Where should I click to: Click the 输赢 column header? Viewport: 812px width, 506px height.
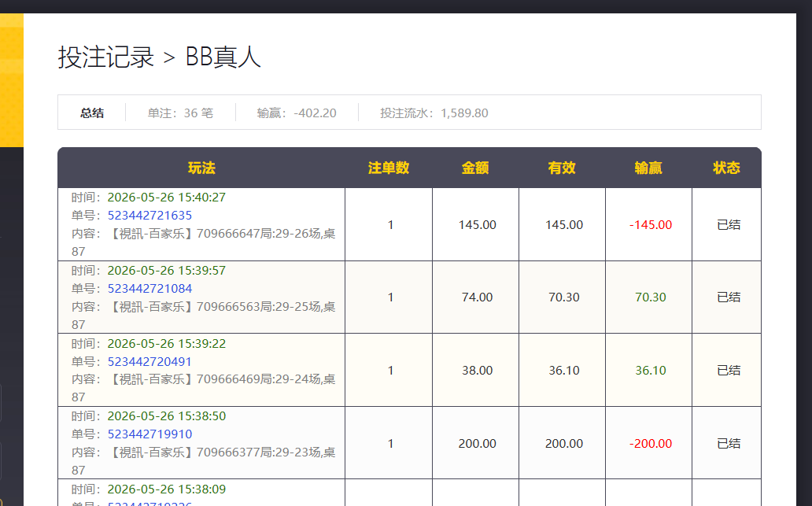click(648, 168)
